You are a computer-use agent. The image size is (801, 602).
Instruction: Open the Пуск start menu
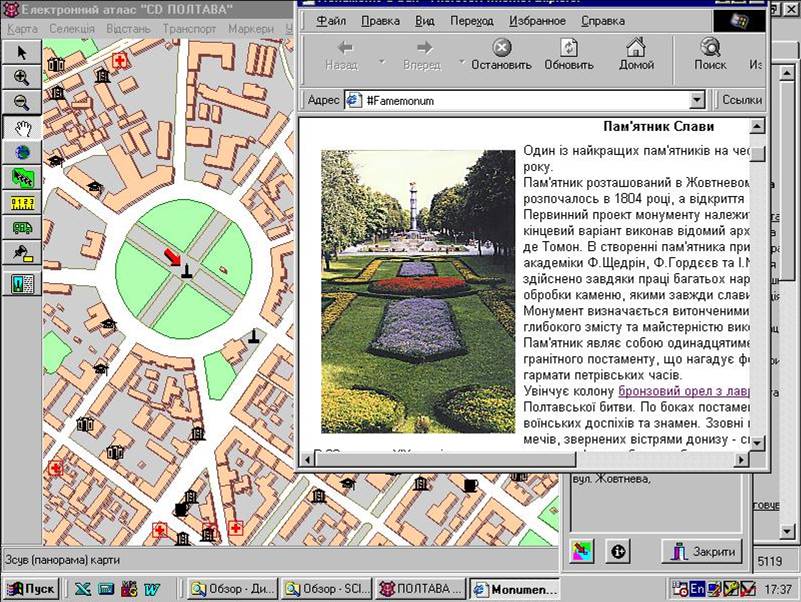coord(30,589)
